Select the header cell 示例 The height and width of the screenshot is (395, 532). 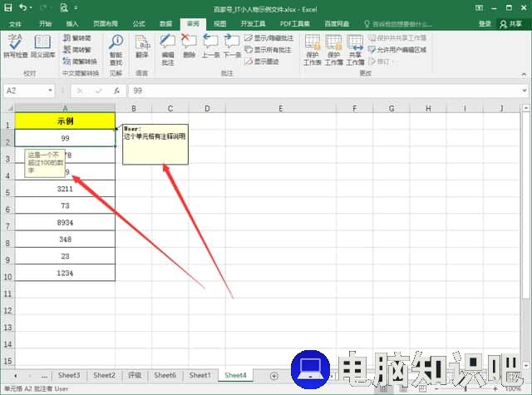[x=65, y=121]
